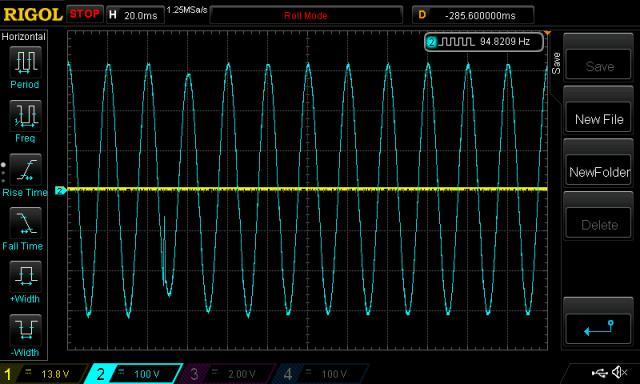Select the -Width measurement icon

[x=25, y=330]
